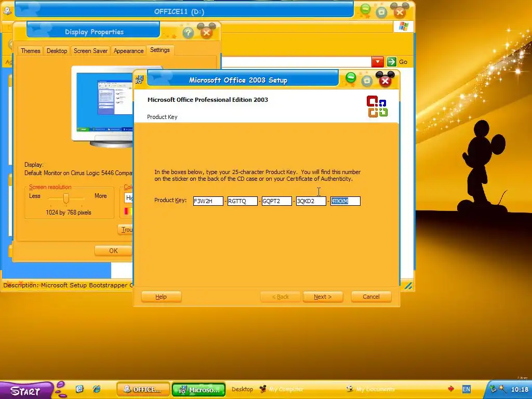The image size is (532, 399).
Task: Open Help in Office Setup dialog
Action: click(x=161, y=297)
